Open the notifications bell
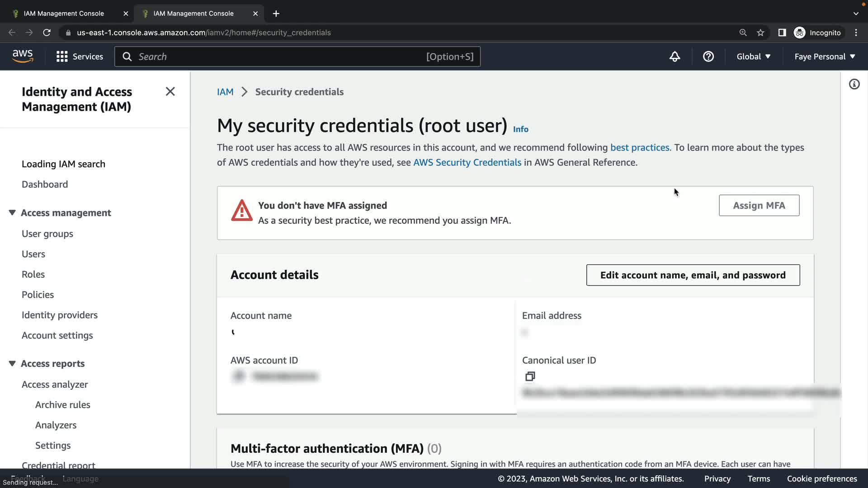The height and width of the screenshot is (488, 868). 675,56
